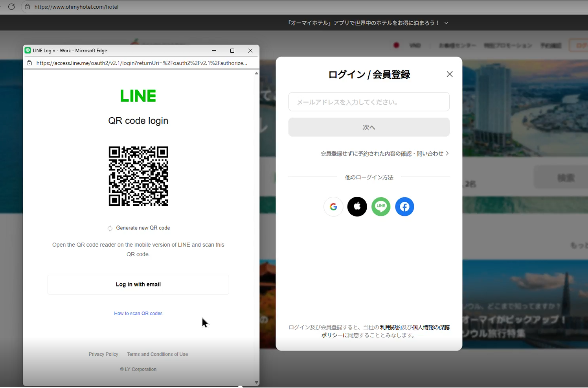Click the Open the QR code reader instruction text
588x388 pixels.
tap(138, 249)
